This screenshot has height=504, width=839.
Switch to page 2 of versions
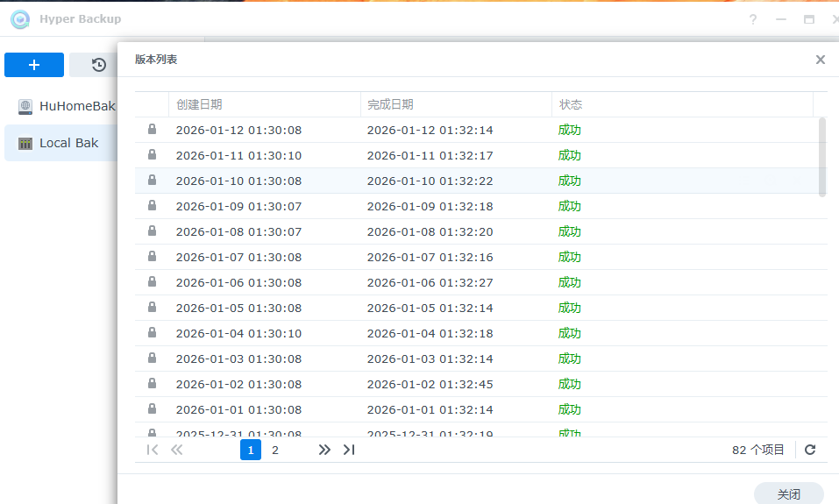(275, 450)
